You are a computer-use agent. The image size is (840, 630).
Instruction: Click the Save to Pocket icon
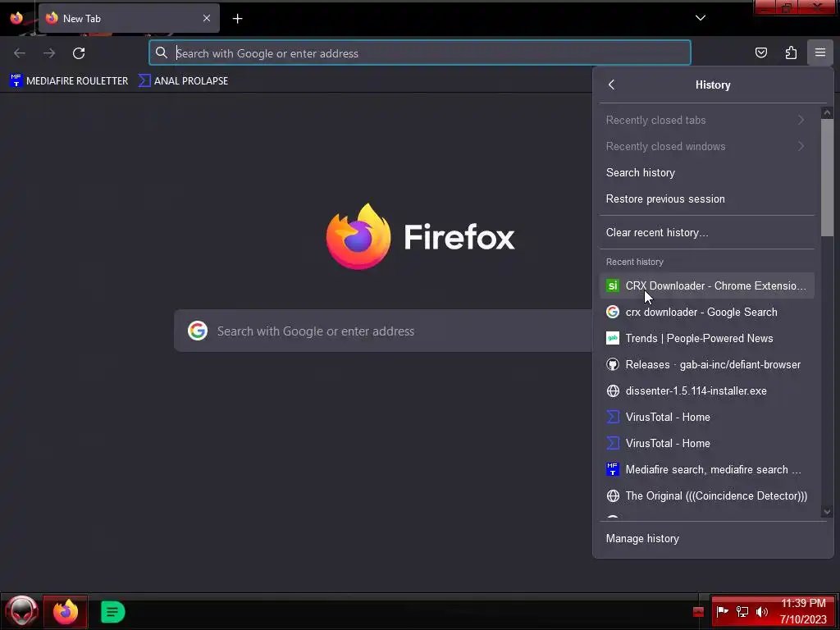pos(760,52)
